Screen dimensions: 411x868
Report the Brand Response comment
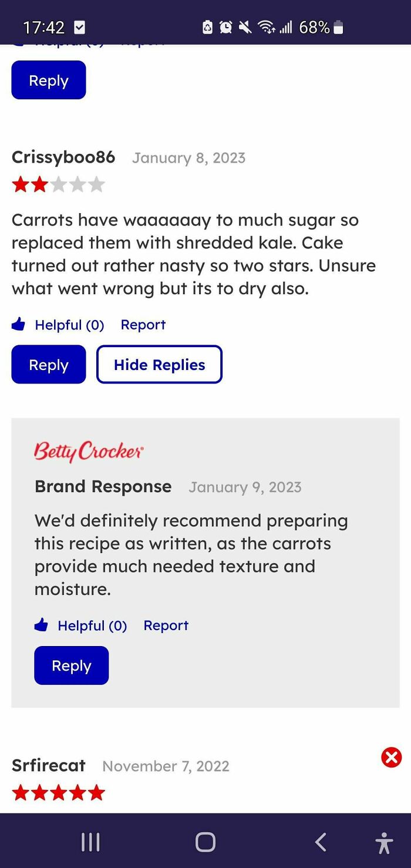coord(166,625)
